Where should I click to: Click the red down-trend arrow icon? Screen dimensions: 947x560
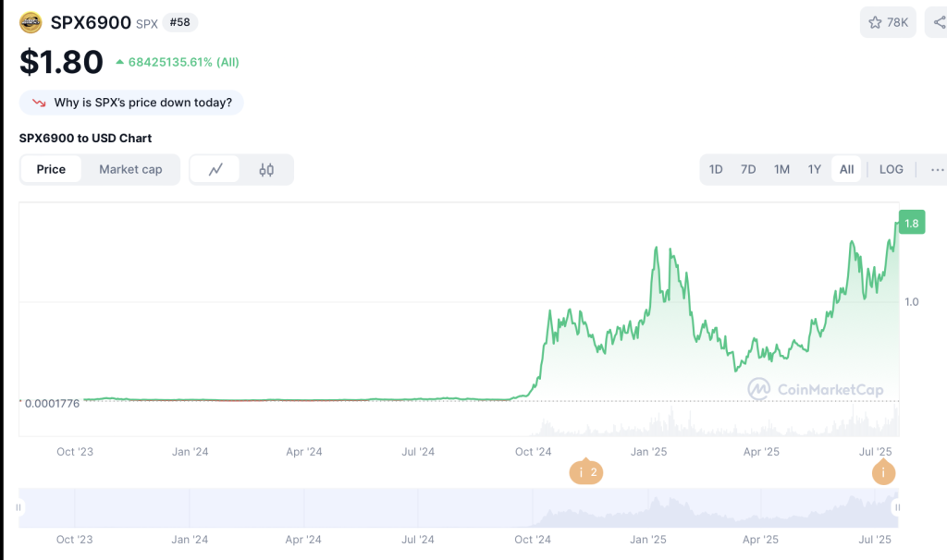[39, 103]
